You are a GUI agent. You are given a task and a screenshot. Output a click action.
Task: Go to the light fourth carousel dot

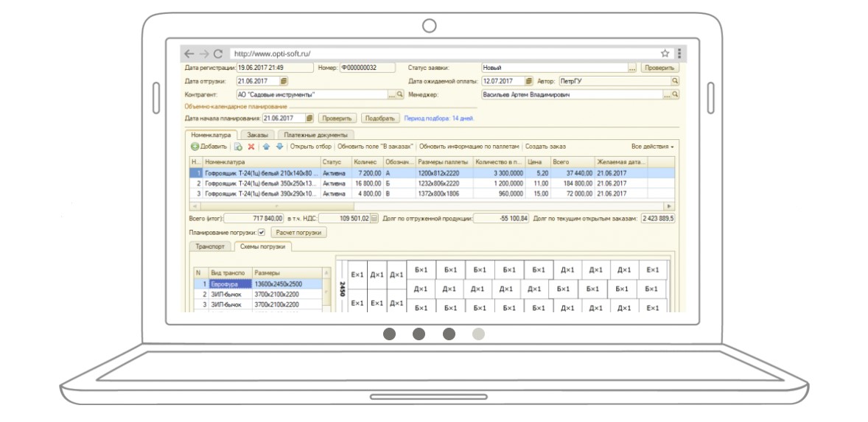click(x=478, y=334)
